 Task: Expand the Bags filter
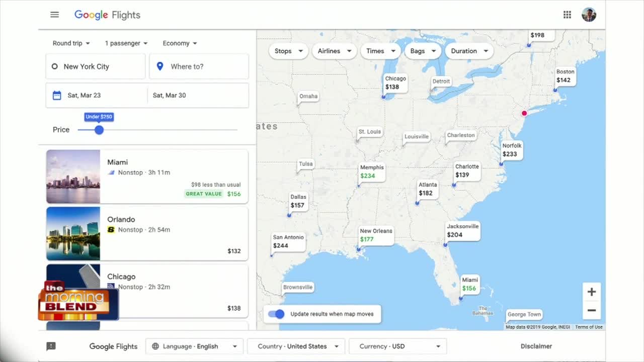[423, 51]
